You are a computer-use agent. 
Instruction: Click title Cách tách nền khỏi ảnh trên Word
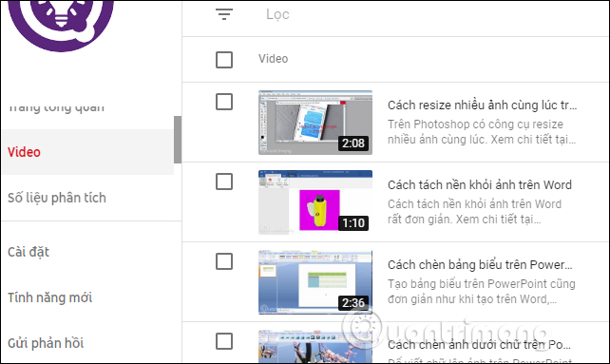point(480,185)
